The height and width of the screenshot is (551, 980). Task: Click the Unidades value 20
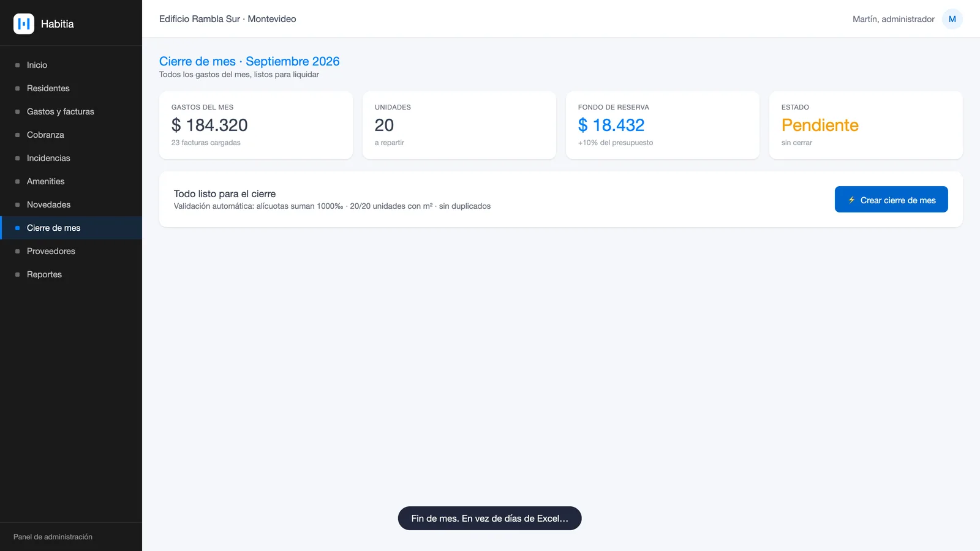coord(384,125)
